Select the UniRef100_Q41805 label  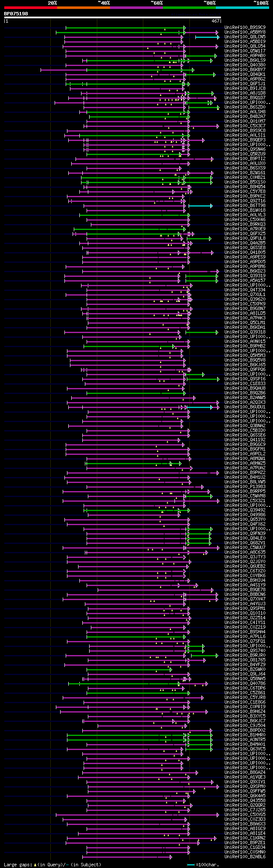point(245,252)
